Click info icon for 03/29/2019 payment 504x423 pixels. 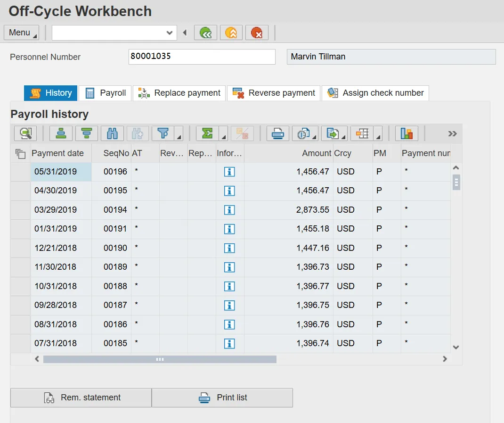coord(229,210)
